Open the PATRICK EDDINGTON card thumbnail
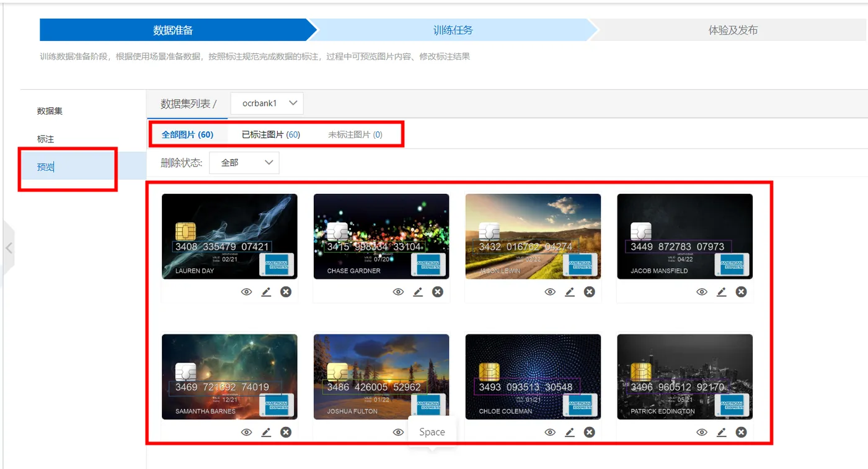868x469 pixels. (x=685, y=377)
